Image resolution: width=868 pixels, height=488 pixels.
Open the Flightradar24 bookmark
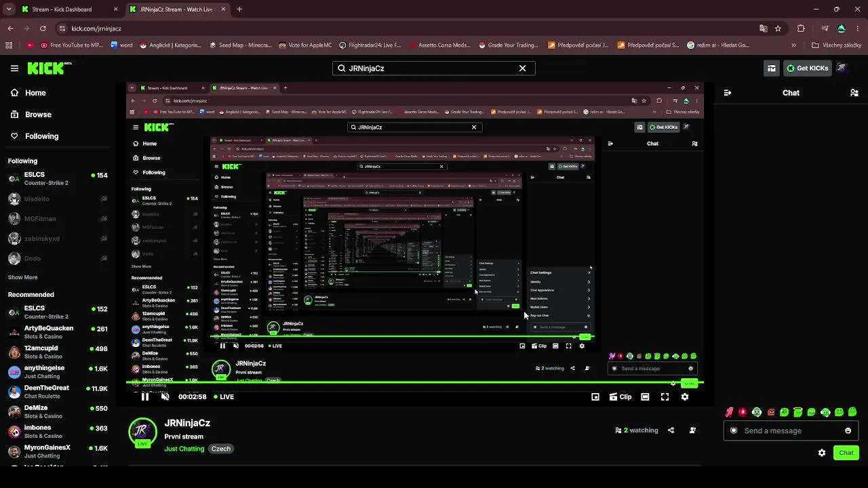tap(370, 45)
